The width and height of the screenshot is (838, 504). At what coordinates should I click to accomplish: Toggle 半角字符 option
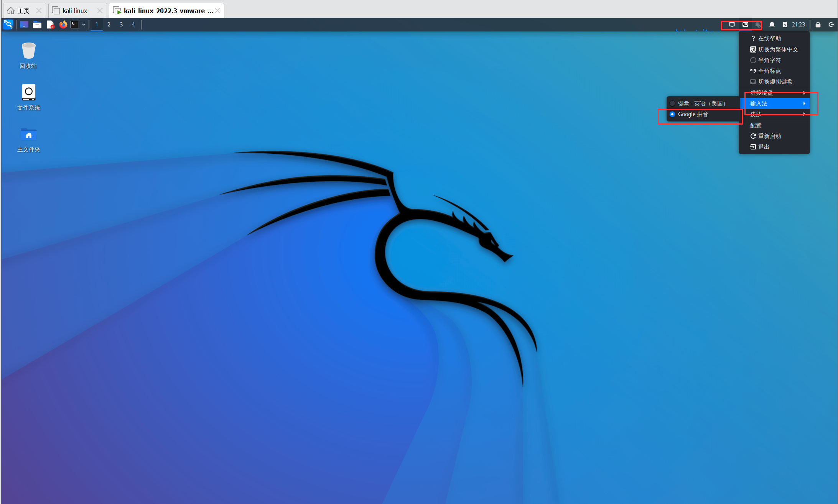pos(774,60)
